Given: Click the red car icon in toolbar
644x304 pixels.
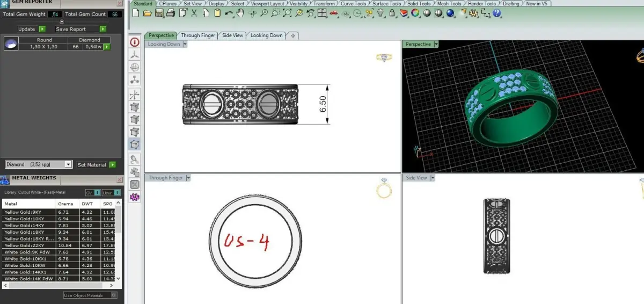Looking at the screenshot, I should 334,13.
